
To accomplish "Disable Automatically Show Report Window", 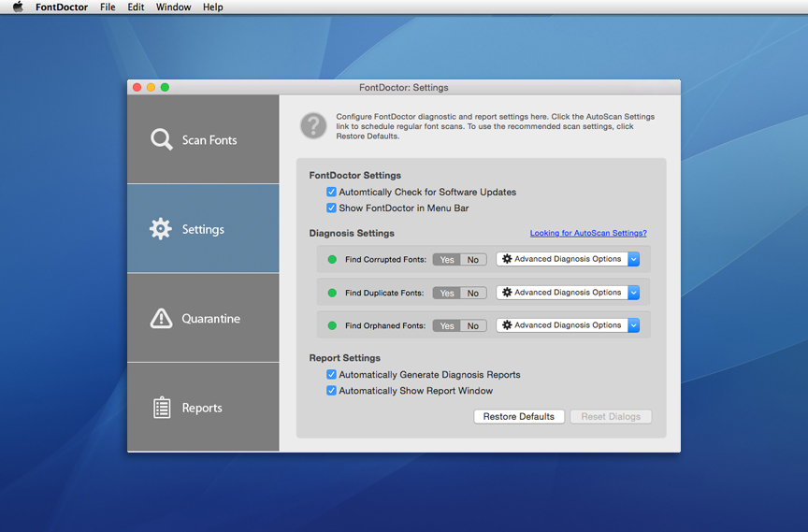I will pyautogui.click(x=331, y=391).
